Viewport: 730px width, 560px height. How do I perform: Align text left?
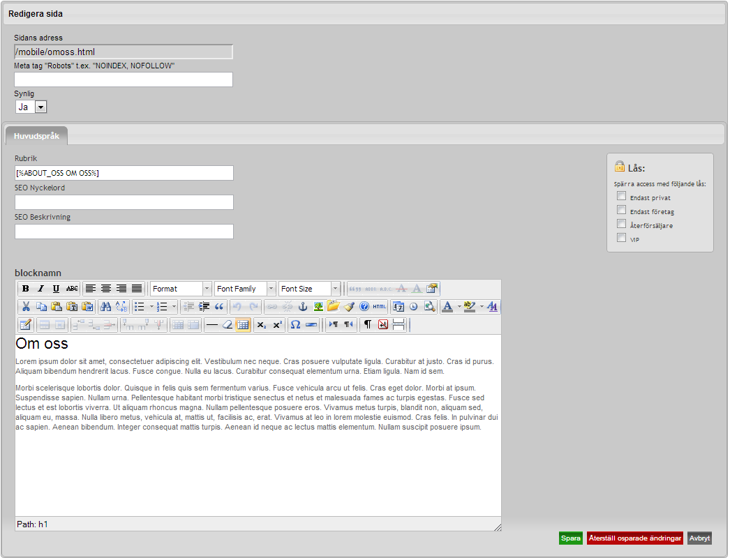coord(91,289)
